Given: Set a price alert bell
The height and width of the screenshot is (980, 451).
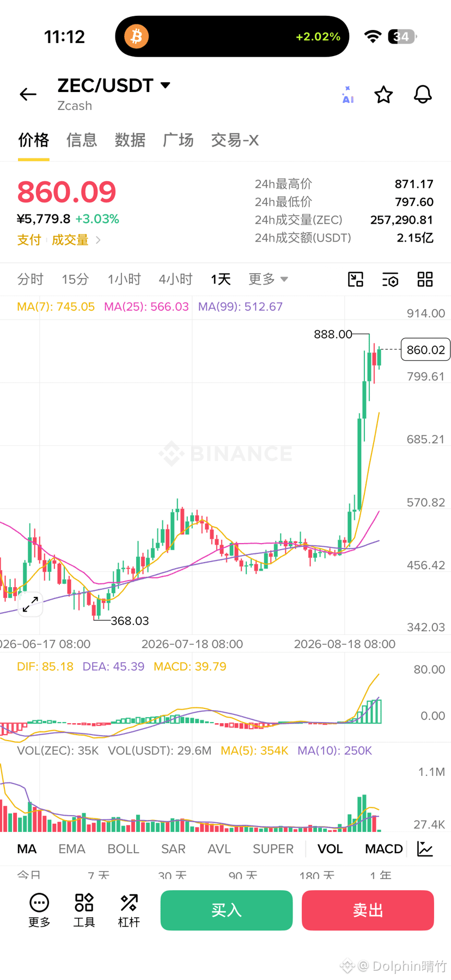Looking at the screenshot, I should pos(423,95).
